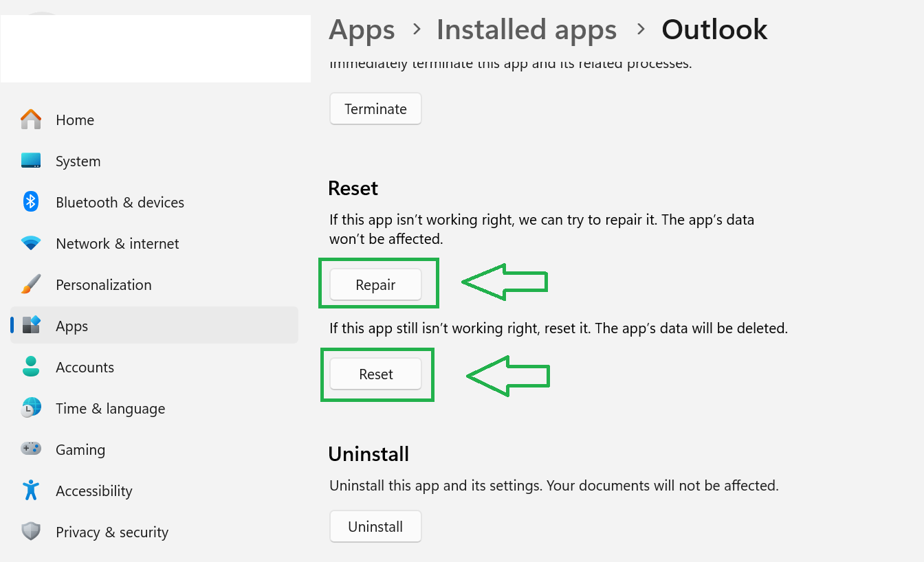
Task: Go back to Installed apps breadcrumb
Action: coord(527,30)
